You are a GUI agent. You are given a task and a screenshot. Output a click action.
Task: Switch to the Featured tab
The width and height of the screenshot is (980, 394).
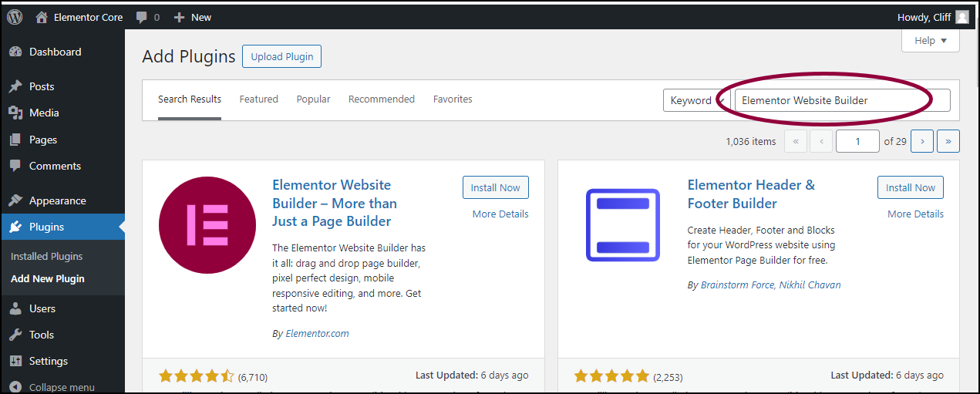click(x=258, y=99)
